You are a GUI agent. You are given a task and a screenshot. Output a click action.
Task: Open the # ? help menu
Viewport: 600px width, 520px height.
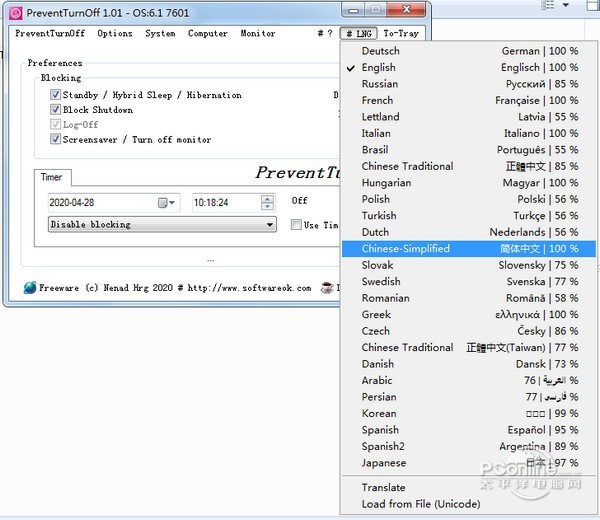[325, 33]
